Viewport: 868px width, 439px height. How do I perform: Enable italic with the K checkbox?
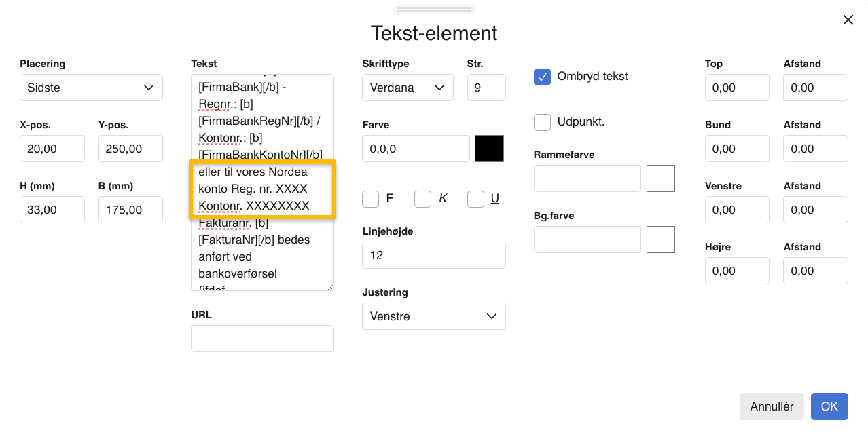coord(422,198)
